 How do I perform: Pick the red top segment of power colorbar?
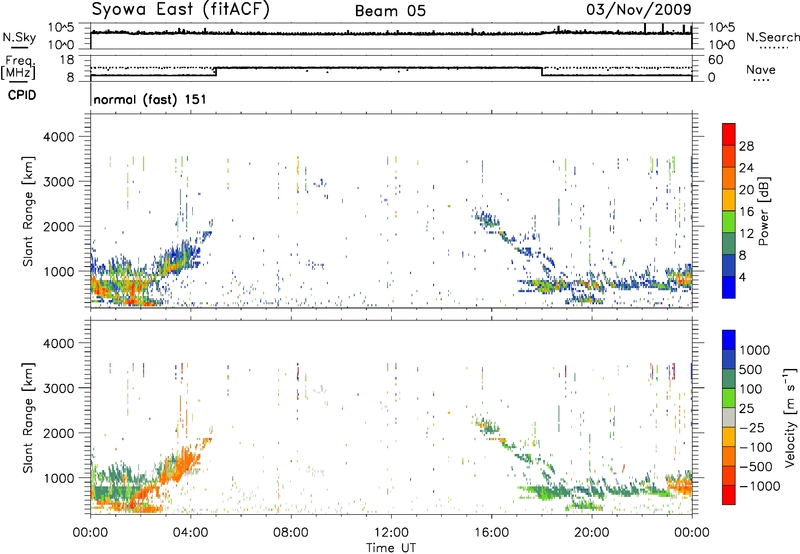729,134
